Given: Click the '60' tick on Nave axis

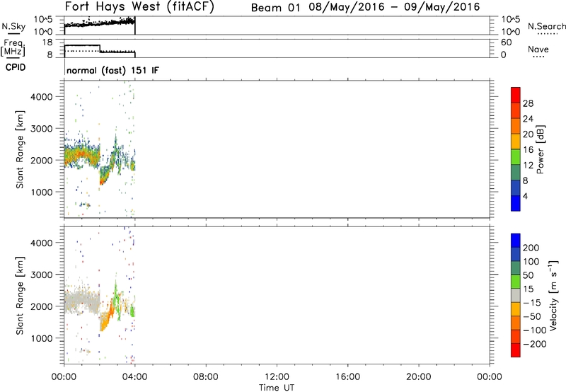Looking at the screenshot, I should tap(507, 42).
